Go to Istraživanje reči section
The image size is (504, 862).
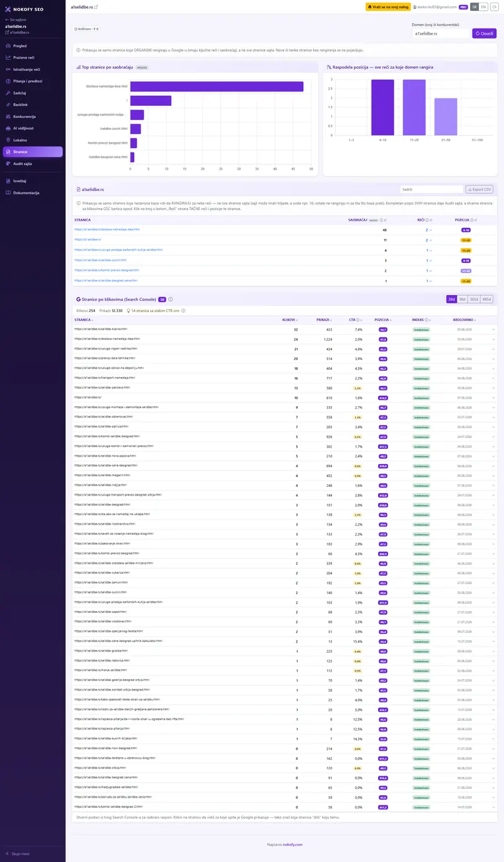click(x=33, y=69)
